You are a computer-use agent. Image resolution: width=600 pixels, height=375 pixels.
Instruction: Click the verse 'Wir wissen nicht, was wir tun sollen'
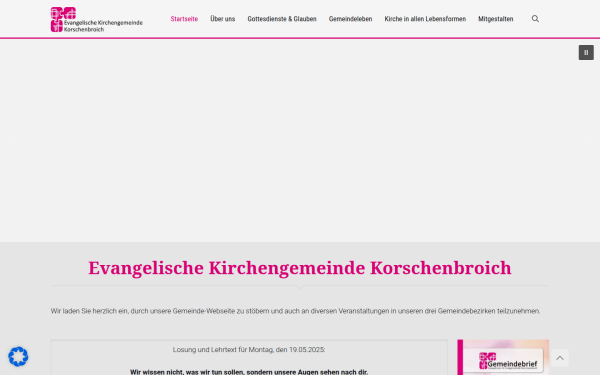[249, 372]
